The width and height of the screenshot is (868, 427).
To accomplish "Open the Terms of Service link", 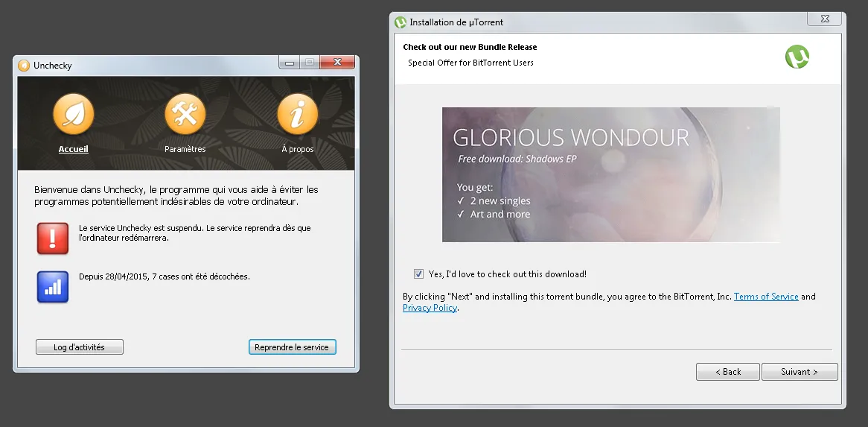I will pyautogui.click(x=765, y=297).
